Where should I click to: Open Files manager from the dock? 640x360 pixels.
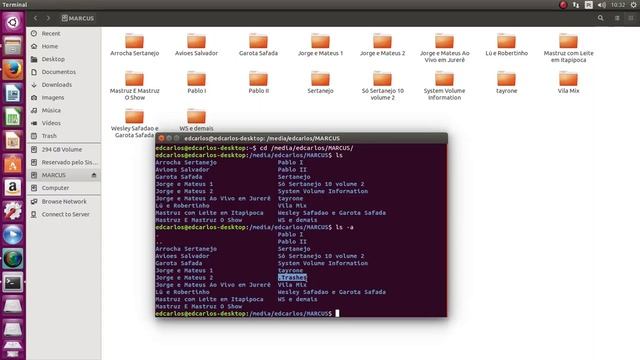click(x=13, y=46)
